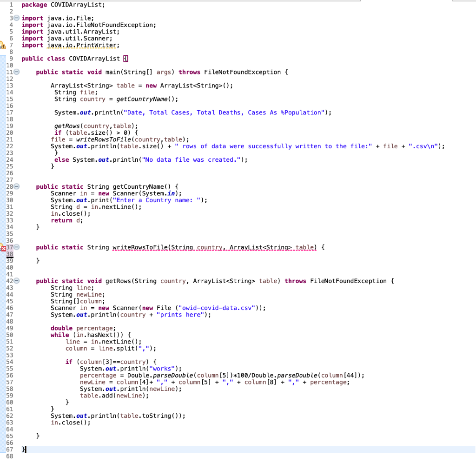The image size is (476, 463).
Task: Collapse the getRows method fold on line 42
Action: pyautogui.click(x=15, y=280)
